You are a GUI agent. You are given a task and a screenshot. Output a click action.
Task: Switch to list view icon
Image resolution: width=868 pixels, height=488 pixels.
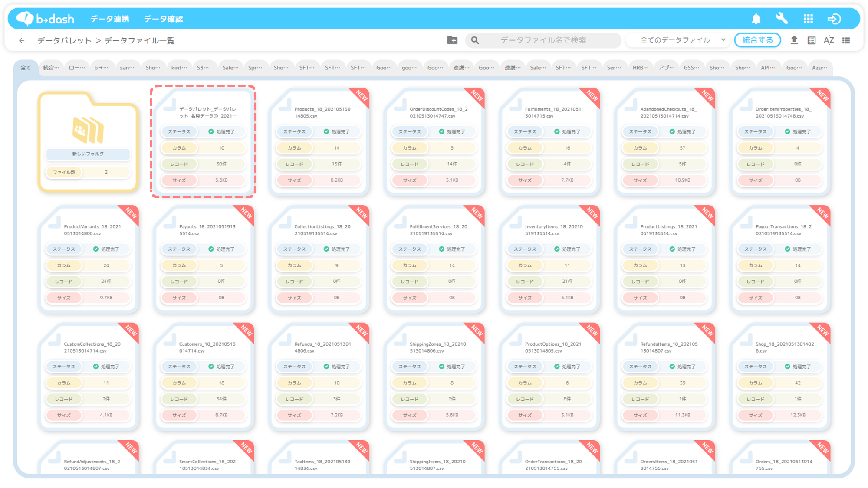pos(846,40)
